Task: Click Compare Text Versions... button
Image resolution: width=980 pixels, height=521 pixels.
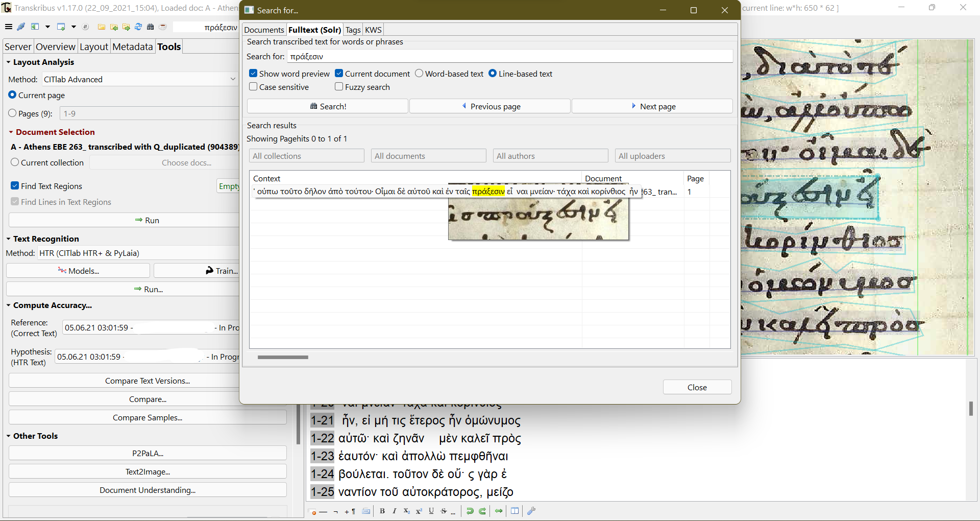Action: click(x=148, y=381)
